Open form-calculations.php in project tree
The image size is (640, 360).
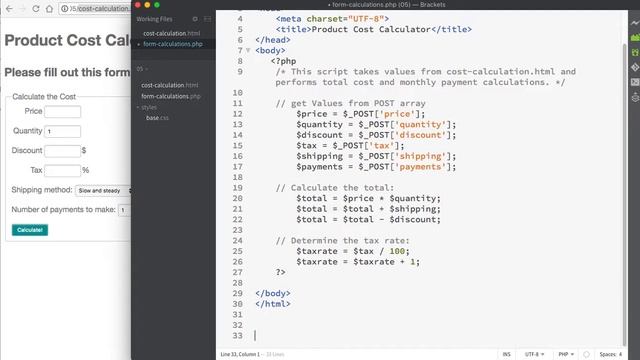point(171,96)
